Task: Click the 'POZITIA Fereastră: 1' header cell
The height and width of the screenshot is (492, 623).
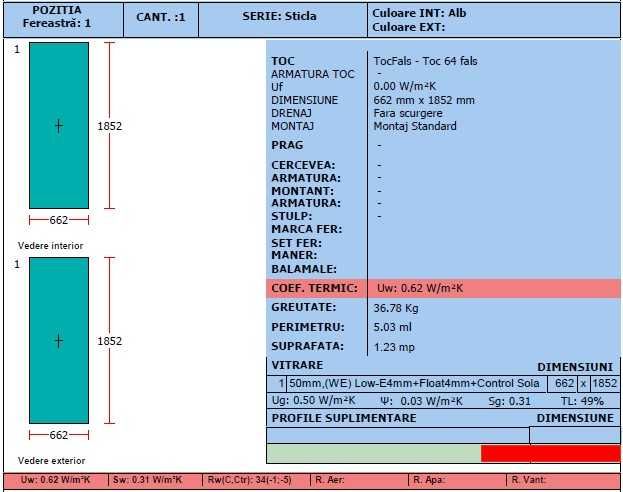Action: pos(64,20)
